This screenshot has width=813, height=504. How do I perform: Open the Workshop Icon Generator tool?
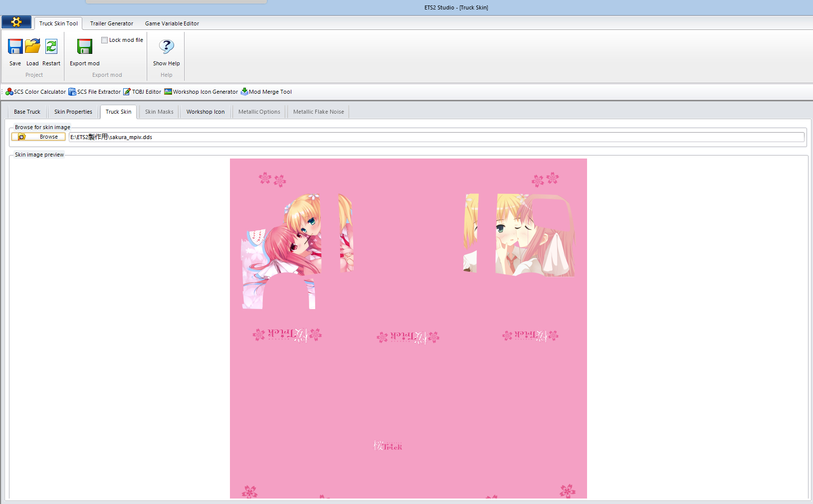(201, 92)
